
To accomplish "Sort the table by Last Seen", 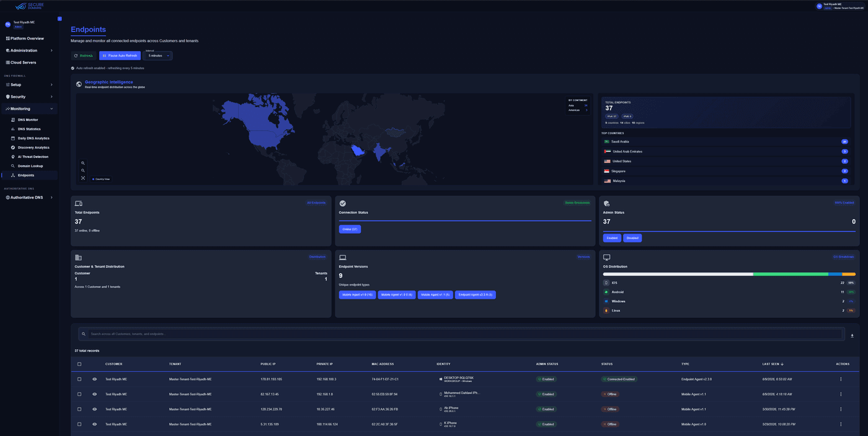I will (x=773, y=364).
